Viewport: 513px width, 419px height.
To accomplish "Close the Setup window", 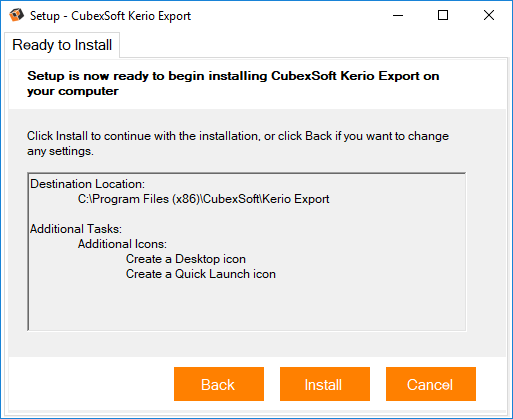I will click(489, 15).
